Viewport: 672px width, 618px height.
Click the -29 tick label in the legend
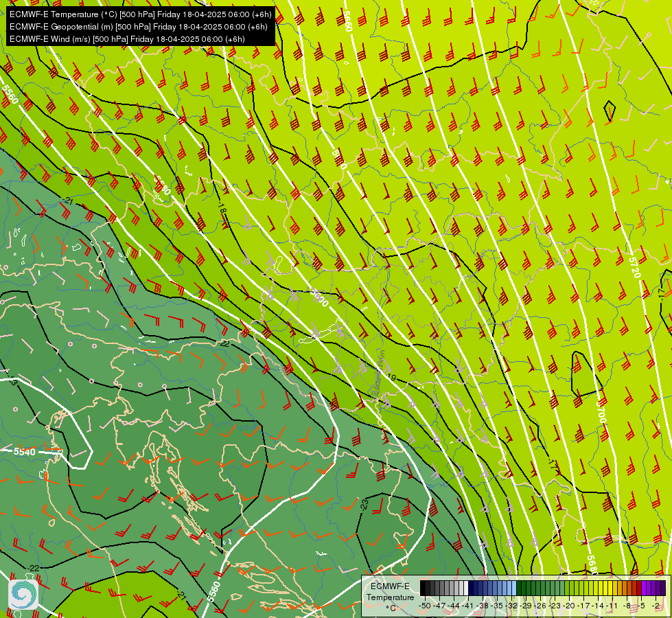pos(526,606)
